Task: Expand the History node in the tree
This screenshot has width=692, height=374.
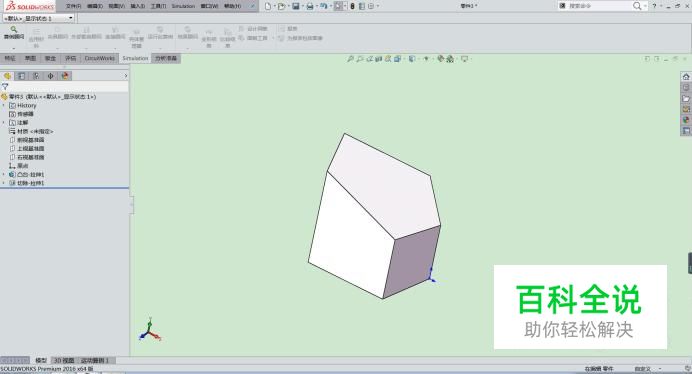Action: click(x=4, y=106)
